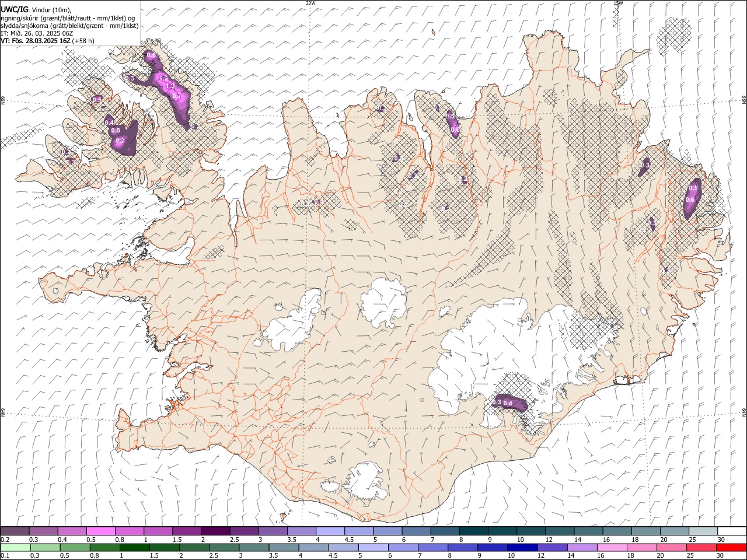
Task: Click the '0.2' value under the upper legend row
Action: point(5,540)
